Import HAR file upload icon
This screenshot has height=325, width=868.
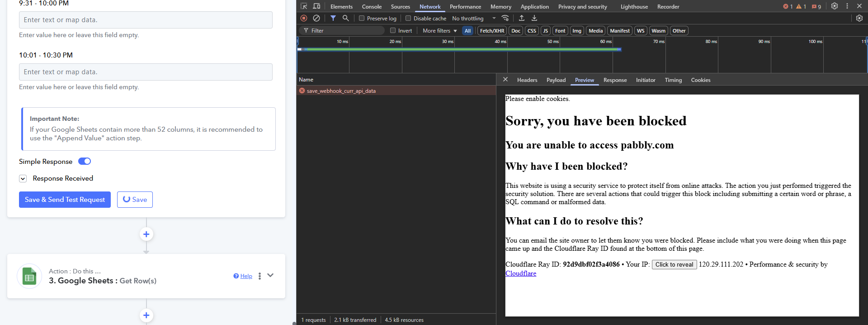pyautogui.click(x=522, y=18)
